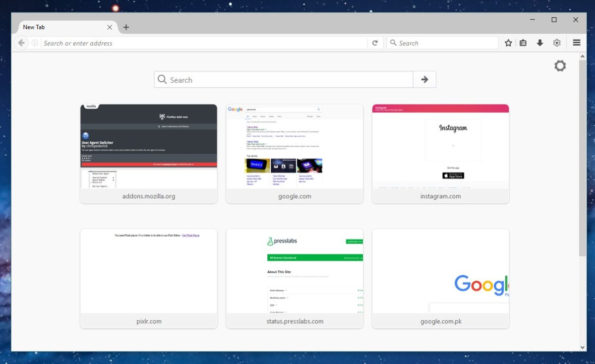Viewport: 595px width, 364px height.
Task: Open the bookmarks list icon
Action: tap(523, 43)
